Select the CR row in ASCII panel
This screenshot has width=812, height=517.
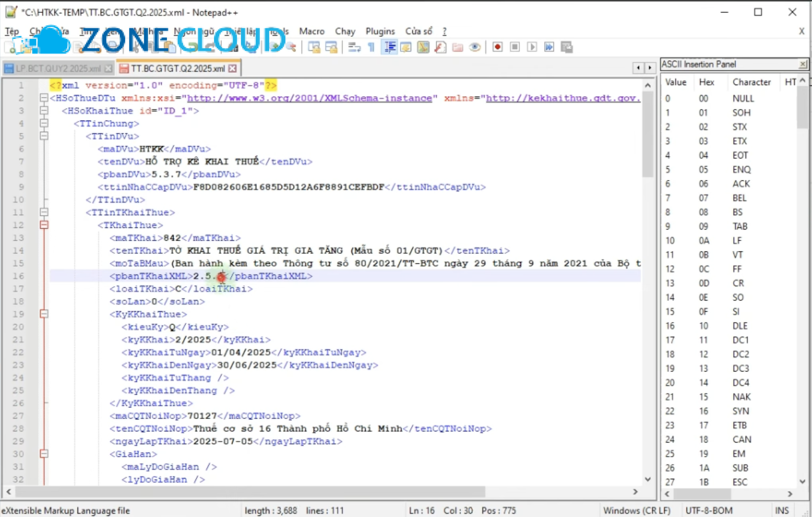pyautogui.click(x=729, y=283)
